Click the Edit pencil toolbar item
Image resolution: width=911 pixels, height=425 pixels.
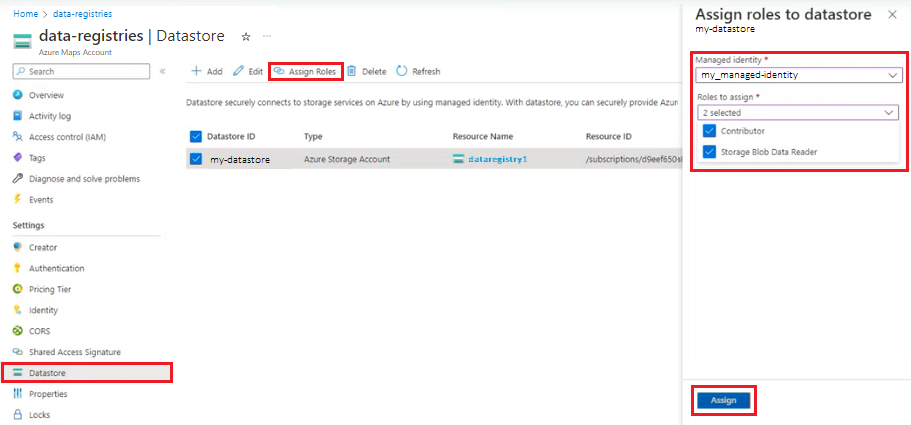point(248,71)
